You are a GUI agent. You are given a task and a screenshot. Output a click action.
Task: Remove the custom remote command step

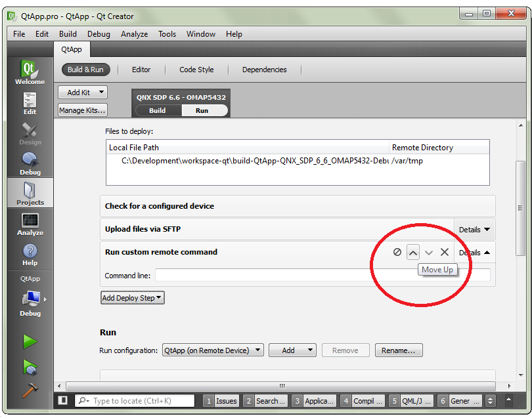[x=445, y=252]
